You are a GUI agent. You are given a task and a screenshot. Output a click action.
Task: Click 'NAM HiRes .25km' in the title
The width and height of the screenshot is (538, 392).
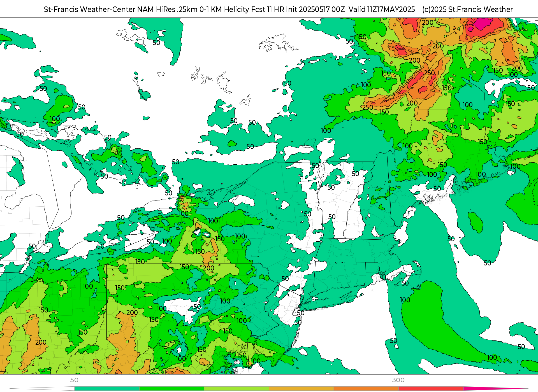click(167, 10)
